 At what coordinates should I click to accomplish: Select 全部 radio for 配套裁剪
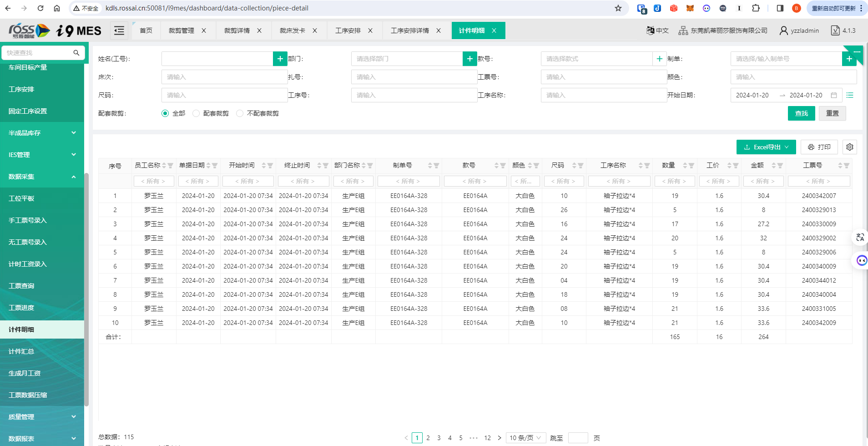click(x=165, y=113)
